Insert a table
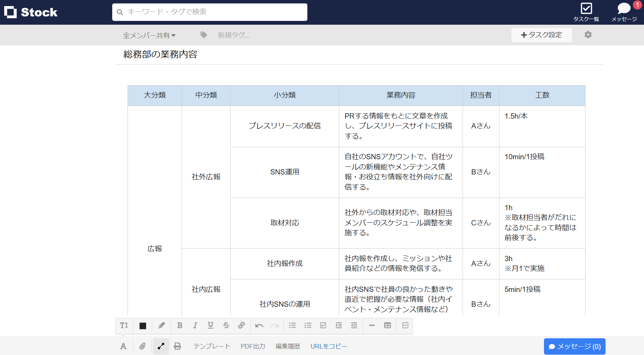The width and height of the screenshot is (644, 355). point(388,325)
